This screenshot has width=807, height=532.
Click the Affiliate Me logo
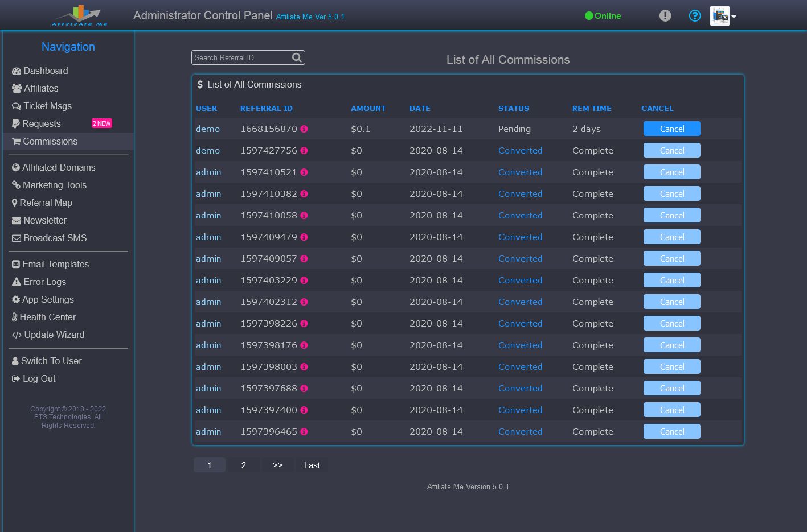(80, 15)
